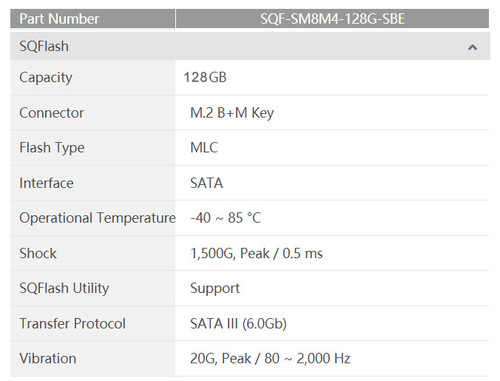500x381 pixels.
Task: Click the SATA III (6.0Gb) value
Action: point(238,324)
